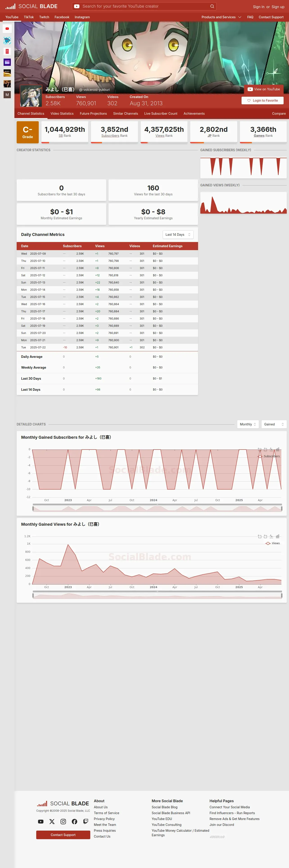Open the purple clapperboard channel icon
The width and height of the screenshot is (289, 868).
[x=7, y=62]
